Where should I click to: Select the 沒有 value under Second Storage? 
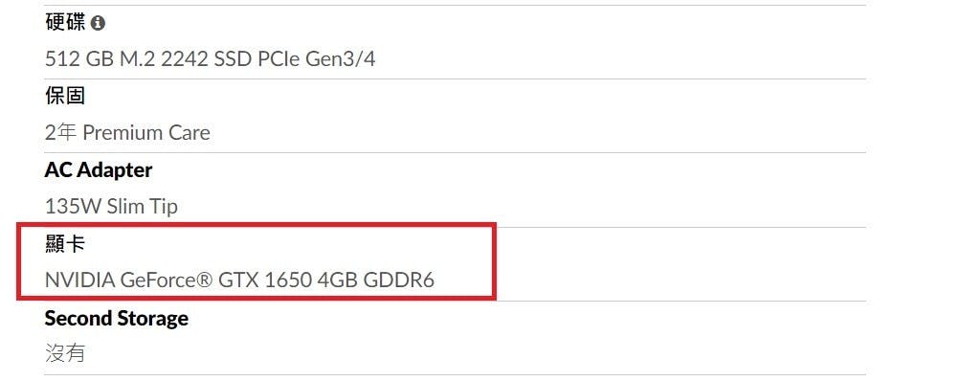[x=65, y=354]
